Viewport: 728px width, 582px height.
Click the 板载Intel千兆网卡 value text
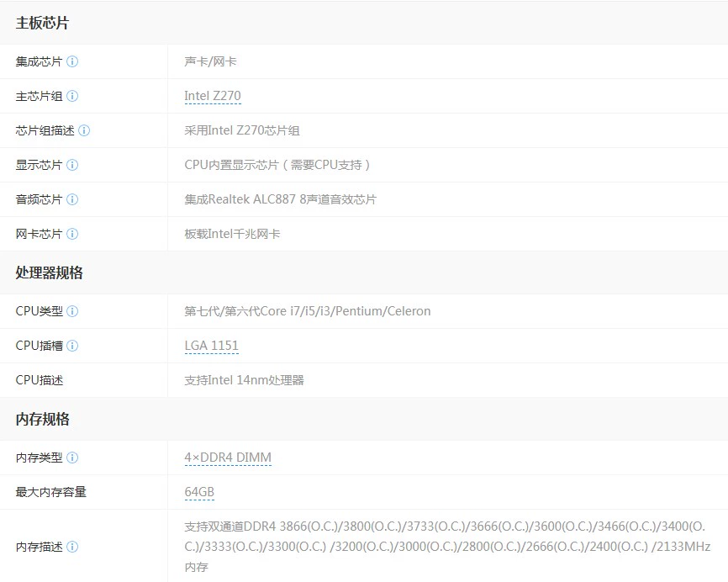click(232, 234)
